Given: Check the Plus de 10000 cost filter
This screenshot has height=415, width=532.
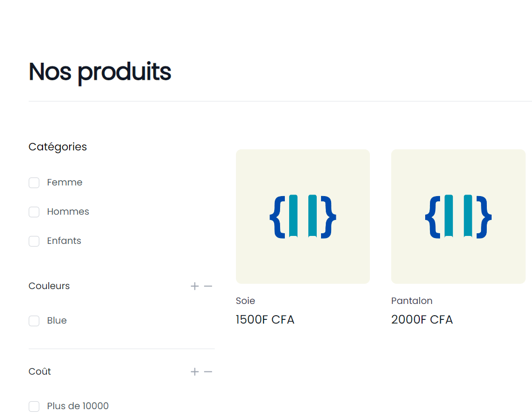Looking at the screenshot, I should (34, 406).
